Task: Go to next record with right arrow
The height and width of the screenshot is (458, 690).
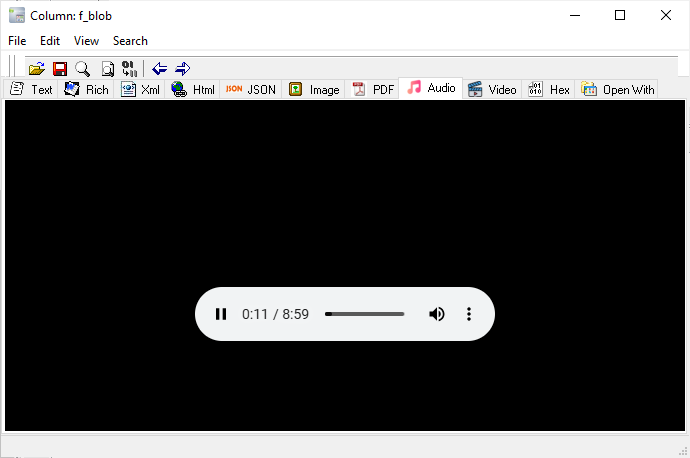Action: (x=182, y=68)
